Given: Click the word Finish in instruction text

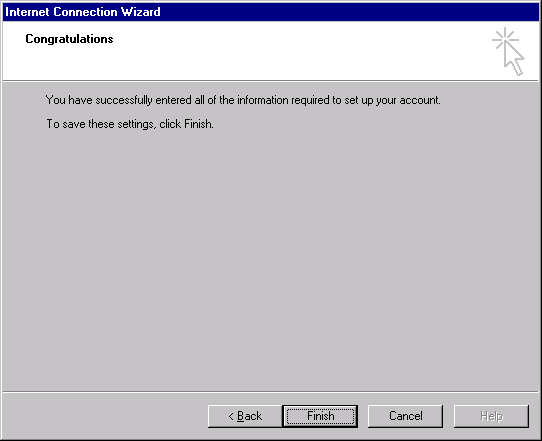Looking at the screenshot, I should point(198,124).
